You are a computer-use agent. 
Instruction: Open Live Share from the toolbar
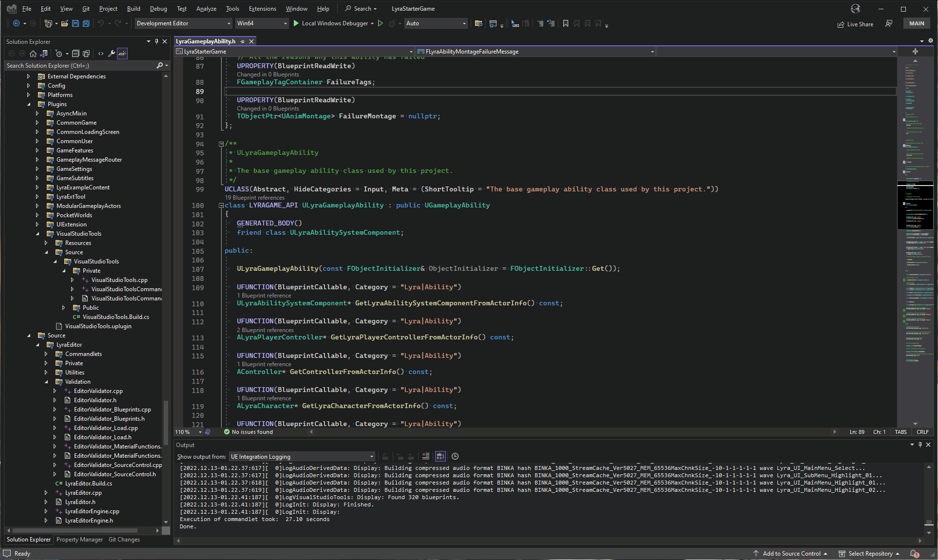[855, 24]
